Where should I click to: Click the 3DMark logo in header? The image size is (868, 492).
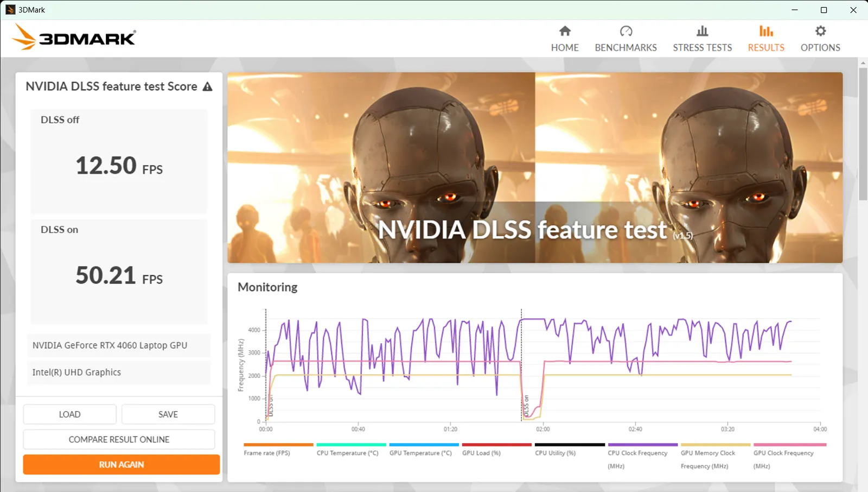[74, 37]
